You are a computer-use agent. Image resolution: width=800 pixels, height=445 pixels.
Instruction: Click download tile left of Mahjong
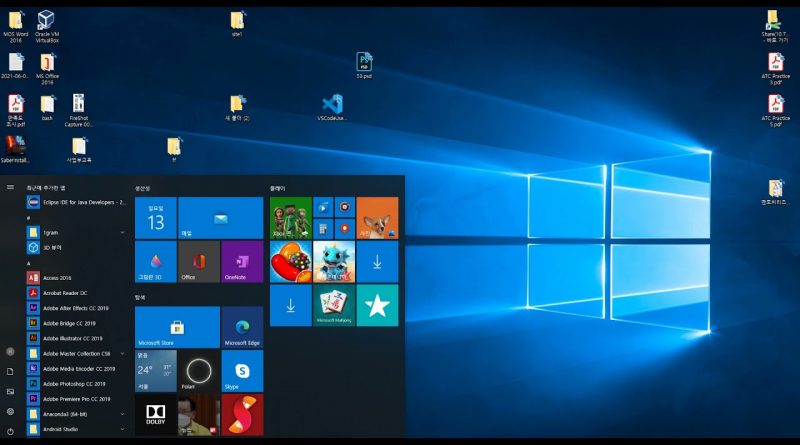pos(291,305)
